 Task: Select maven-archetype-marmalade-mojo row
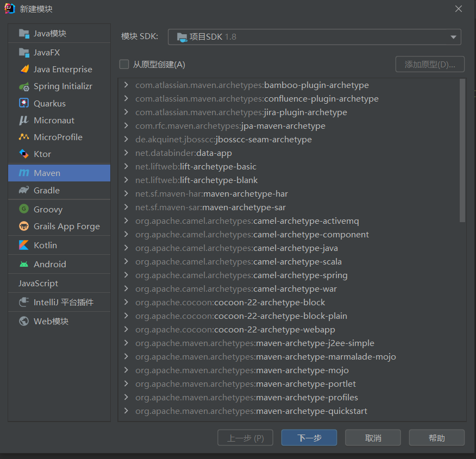(x=289, y=356)
